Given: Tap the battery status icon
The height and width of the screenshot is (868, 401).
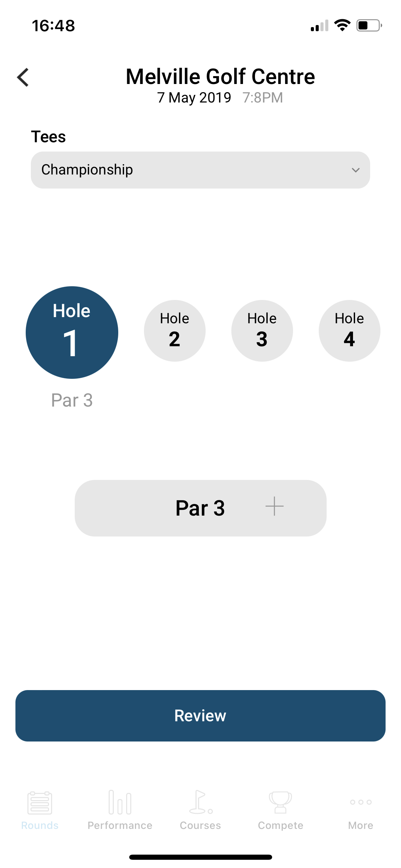Looking at the screenshot, I should pos(369,25).
